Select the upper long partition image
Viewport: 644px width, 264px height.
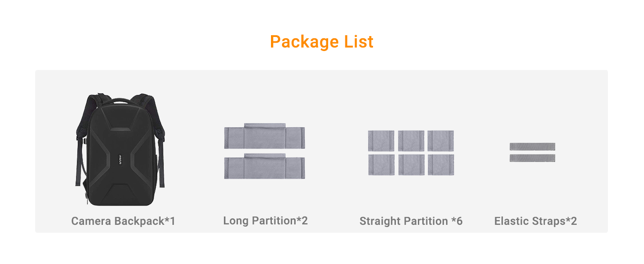tap(264, 136)
